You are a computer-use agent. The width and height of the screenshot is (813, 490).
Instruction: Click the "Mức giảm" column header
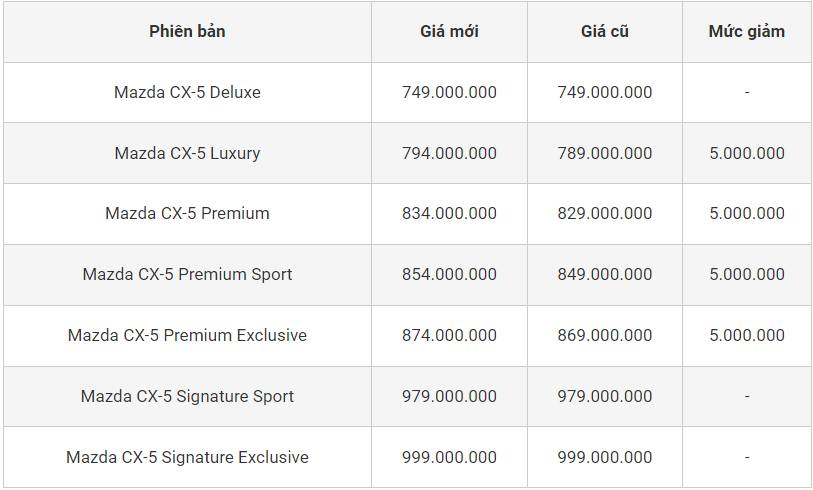(x=746, y=31)
